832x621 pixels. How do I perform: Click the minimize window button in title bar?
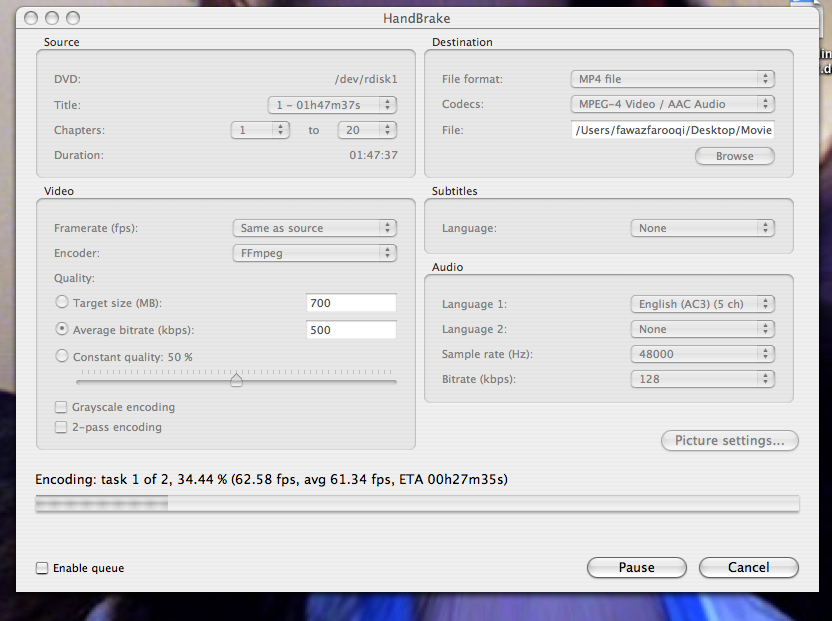click(x=52, y=19)
